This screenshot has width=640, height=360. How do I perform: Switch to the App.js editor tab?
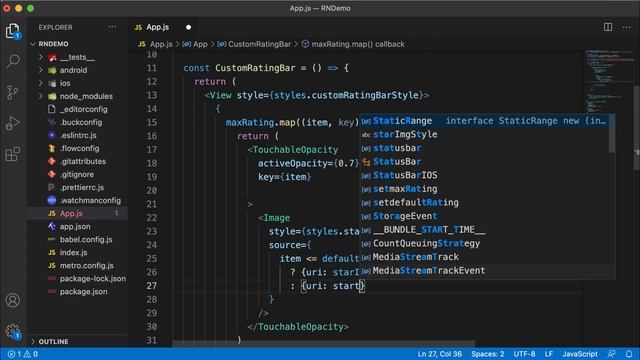pyautogui.click(x=162, y=27)
